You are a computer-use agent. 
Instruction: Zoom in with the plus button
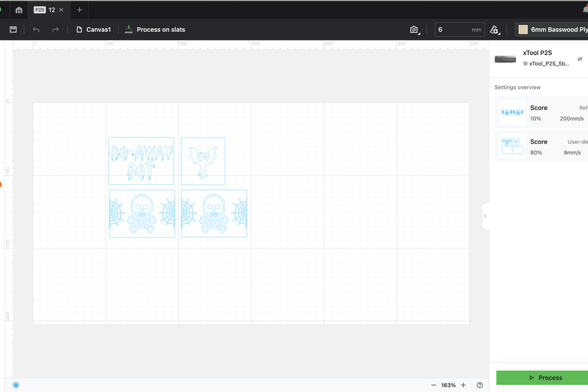pyautogui.click(x=464, y=385)
